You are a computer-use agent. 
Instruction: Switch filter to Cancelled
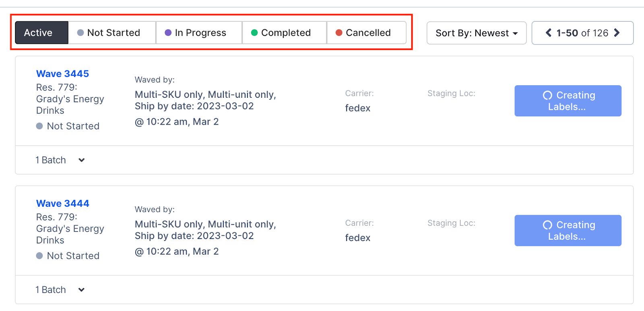367,33
